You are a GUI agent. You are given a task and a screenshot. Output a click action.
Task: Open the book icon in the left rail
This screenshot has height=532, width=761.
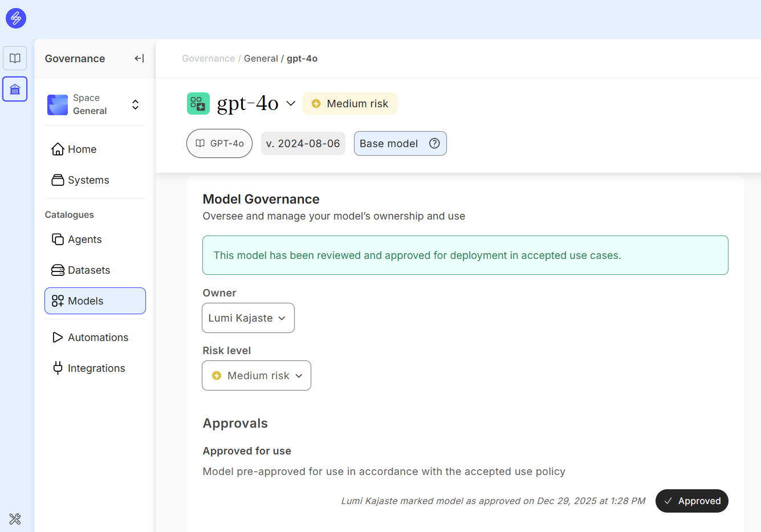tap(15, 58)
